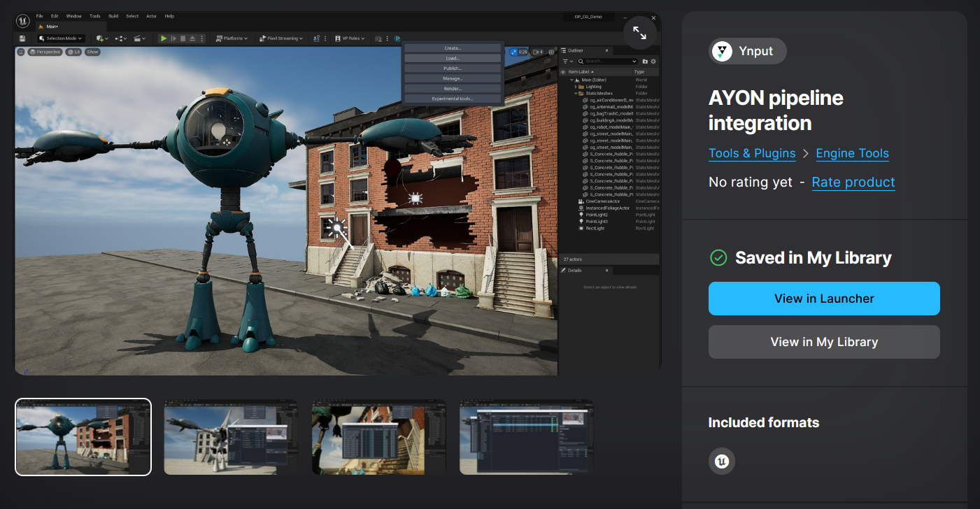Image resolution: width=980 pixels, height=509 pixels.
Task: Choose Render... from the AYON menu
Action: point(453,89)
